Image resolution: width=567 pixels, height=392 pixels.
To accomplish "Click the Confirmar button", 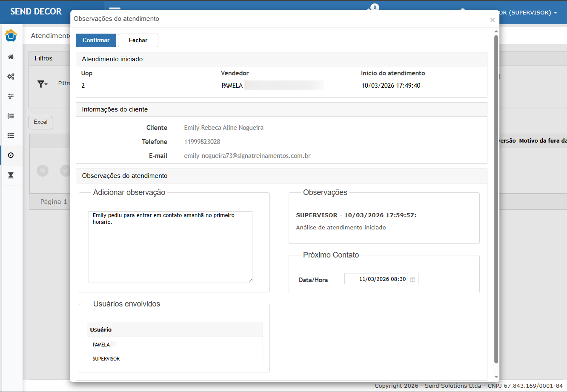I will [96, 40].
